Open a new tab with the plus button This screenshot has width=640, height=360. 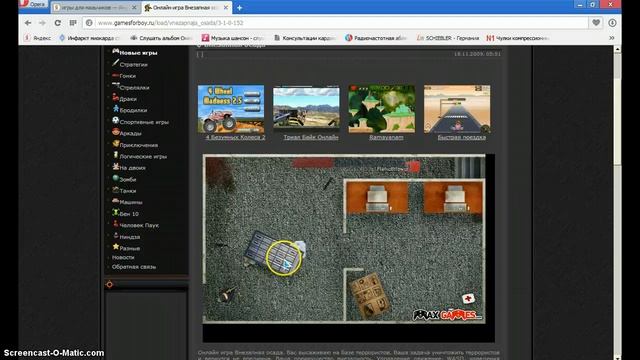(240, 7)
